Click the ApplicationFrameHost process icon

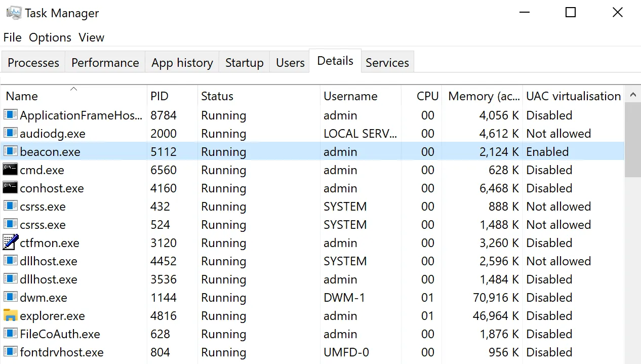pos(11,115)
